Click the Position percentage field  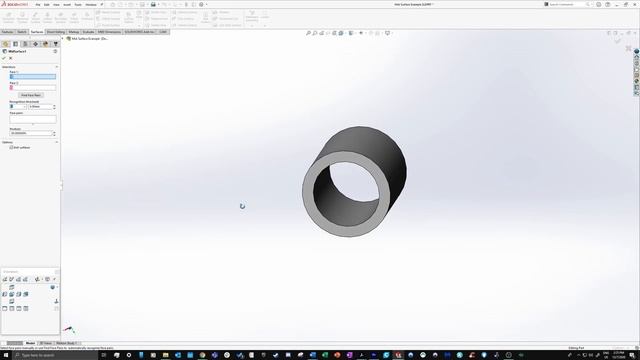[x=31, y=133]
